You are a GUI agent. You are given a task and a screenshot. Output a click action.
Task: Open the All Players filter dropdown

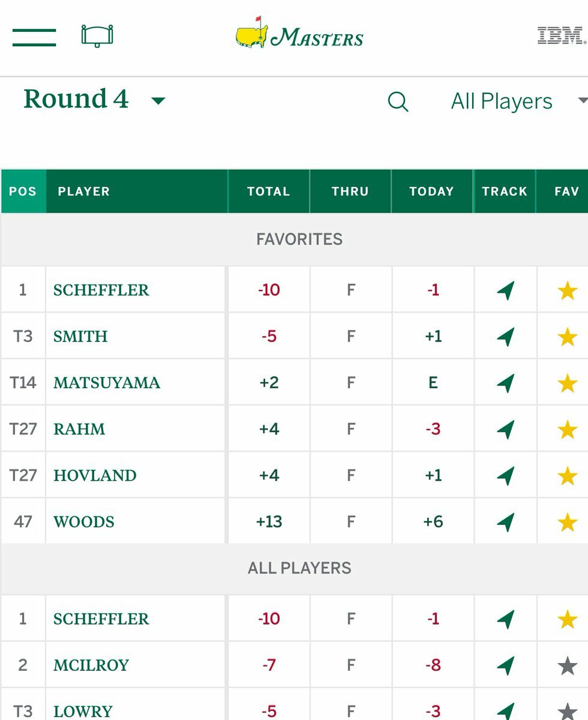coord(517,101)
